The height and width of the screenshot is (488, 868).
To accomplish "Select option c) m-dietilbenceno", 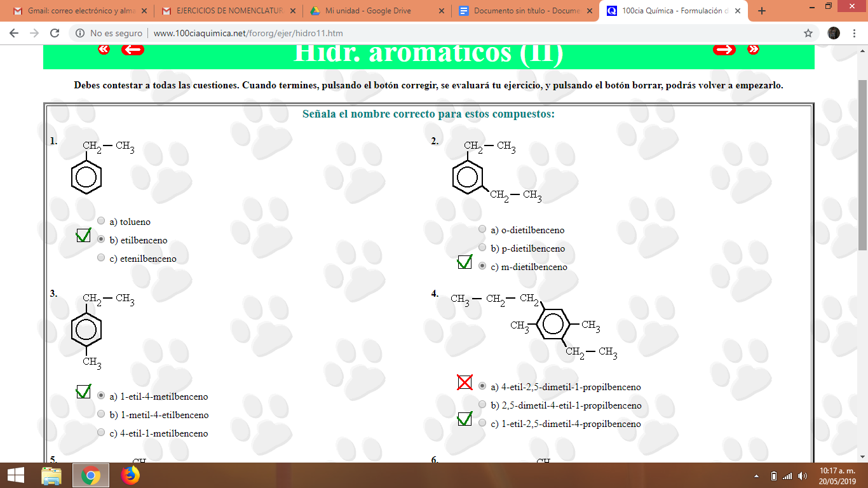I will pyautogui.click(x=482, y=266).
